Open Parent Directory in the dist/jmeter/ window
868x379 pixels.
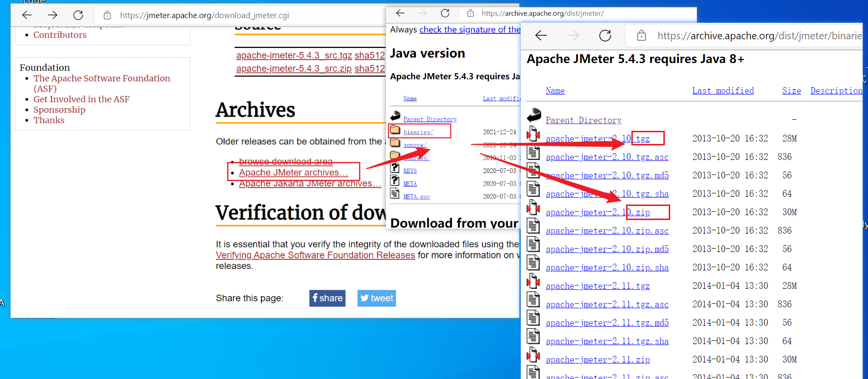click(430, 119)
